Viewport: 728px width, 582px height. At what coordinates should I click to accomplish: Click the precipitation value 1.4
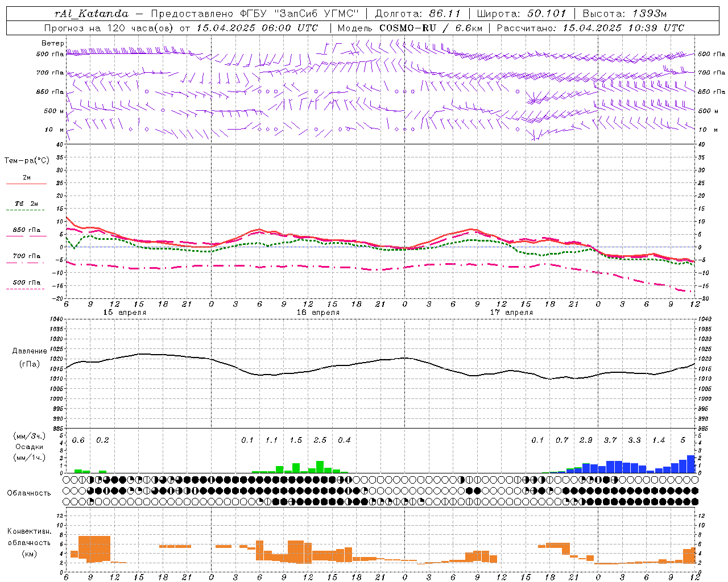pos(659,440)
